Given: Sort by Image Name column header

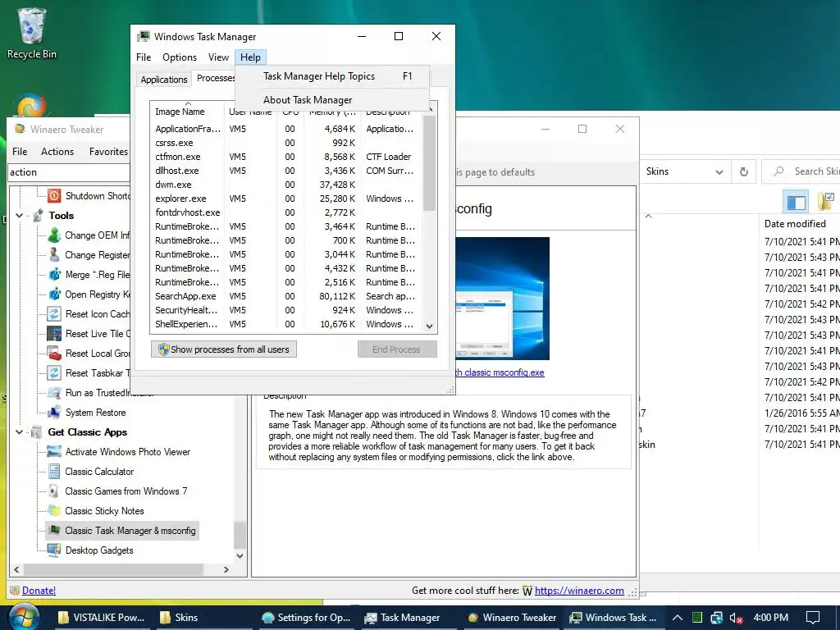Looking at the screenshot, I should (x=186, y=112).
